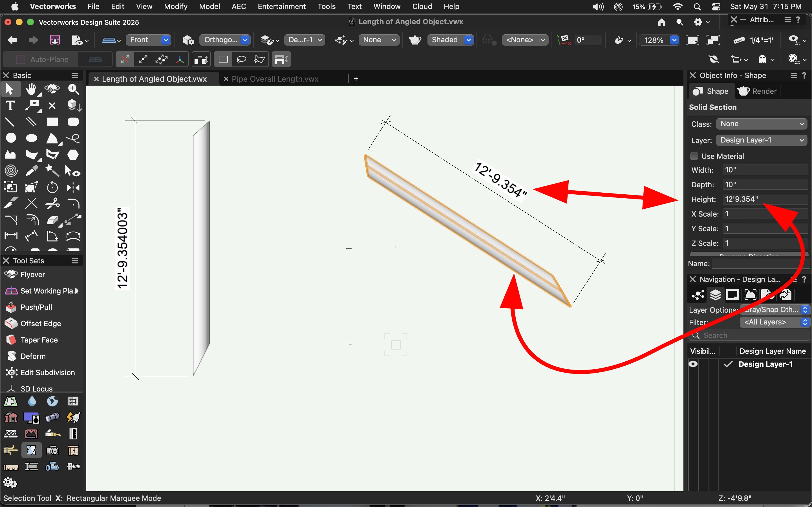Choose the Rectangle tool
Viewport: 812px width, 507px height.
click(52, 122)
